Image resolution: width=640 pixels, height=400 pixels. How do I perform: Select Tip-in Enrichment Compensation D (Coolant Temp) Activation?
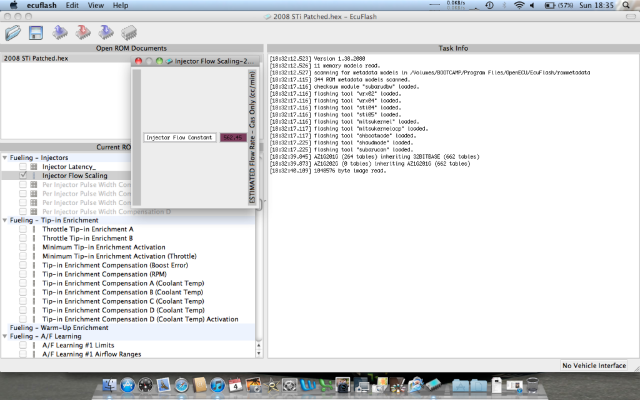click(140, 319)
